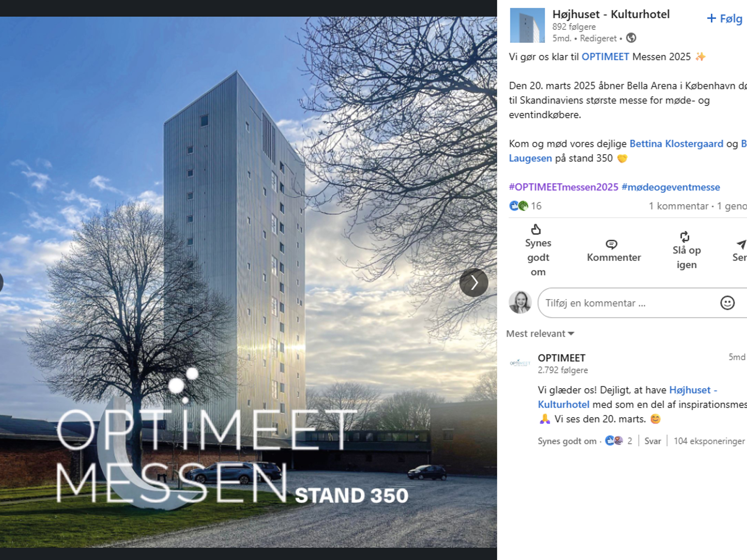Click the Kommenter speech bubble icon
Image resolution: width=747 pixels, height=560 pixels.
(611, 244)
